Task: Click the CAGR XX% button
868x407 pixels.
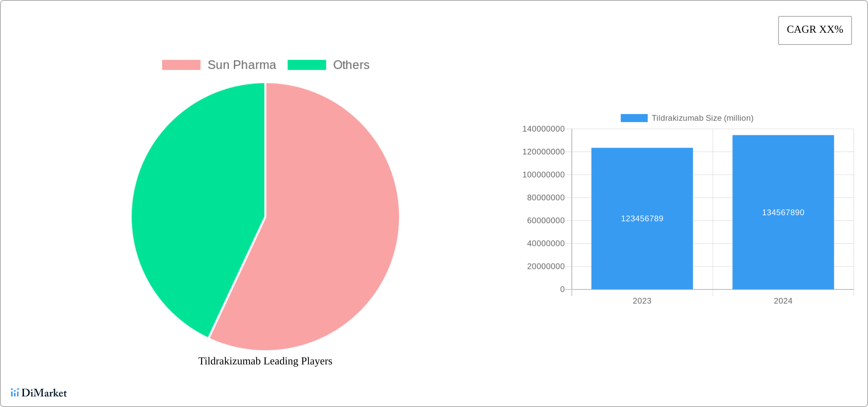Action: (815, 30)
